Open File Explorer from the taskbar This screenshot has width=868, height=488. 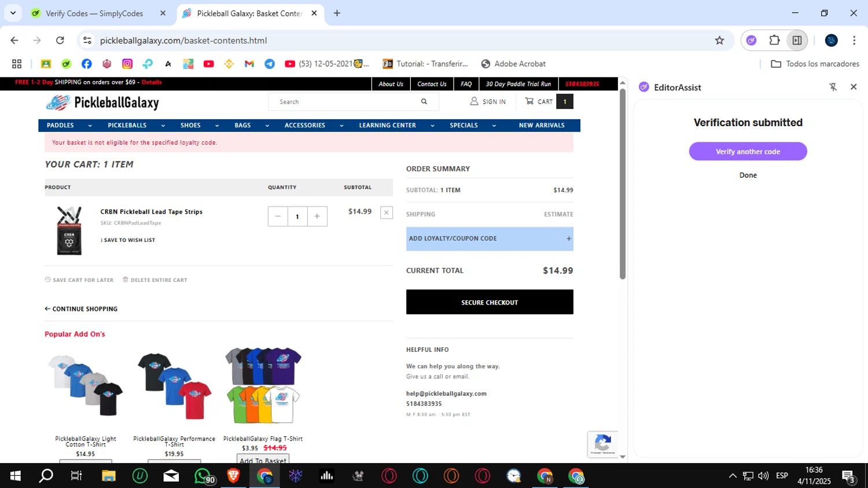(x=109, y=476)
